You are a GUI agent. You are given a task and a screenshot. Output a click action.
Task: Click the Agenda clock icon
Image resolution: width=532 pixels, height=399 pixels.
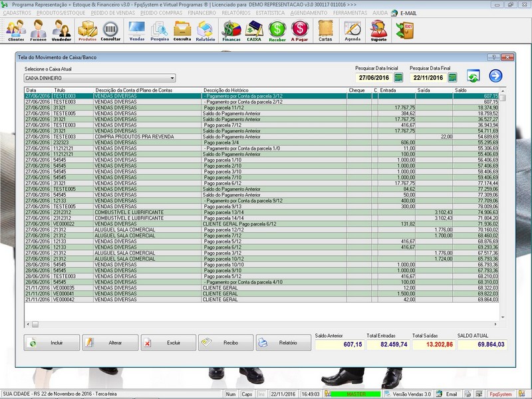click(352, 30)
